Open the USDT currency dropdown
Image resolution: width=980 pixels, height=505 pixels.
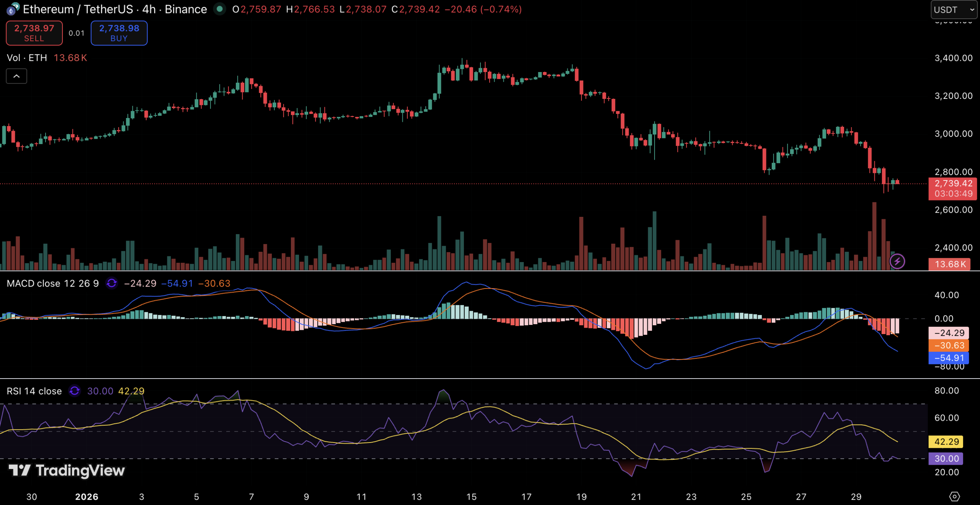tap(954, 10)
